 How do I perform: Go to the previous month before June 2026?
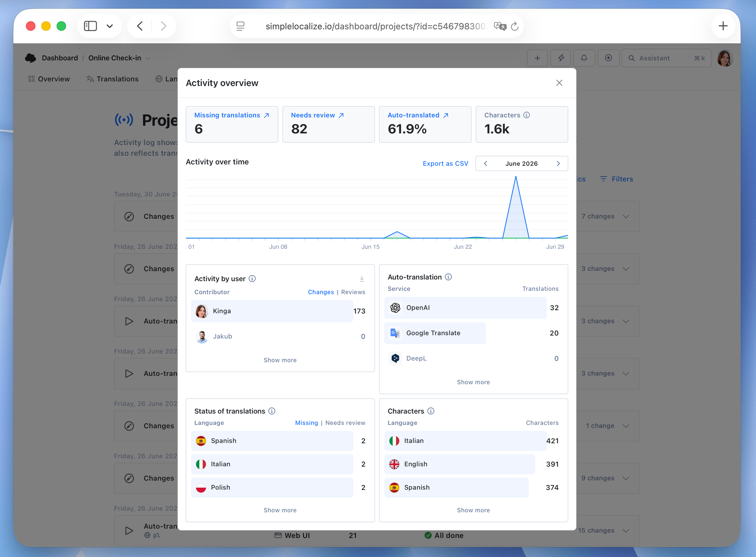[x=485, y=163]
